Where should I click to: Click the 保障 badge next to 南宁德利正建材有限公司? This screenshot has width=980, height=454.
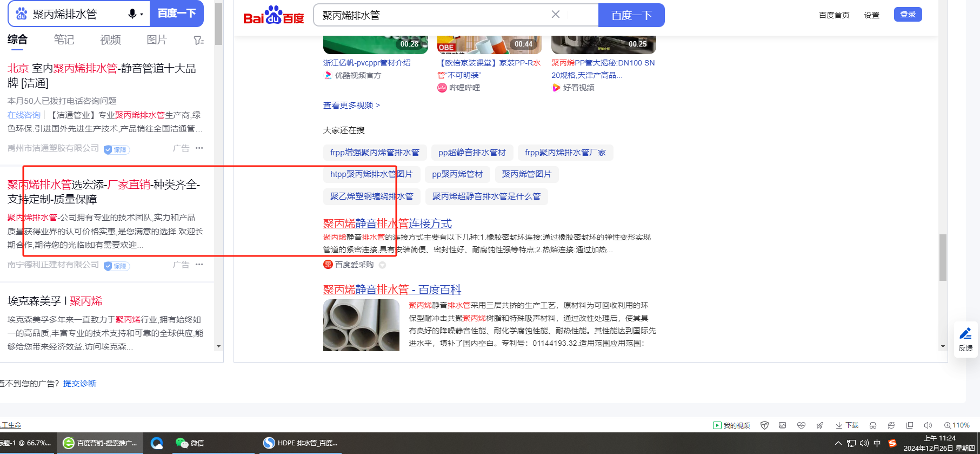click(x=117, y=266)
